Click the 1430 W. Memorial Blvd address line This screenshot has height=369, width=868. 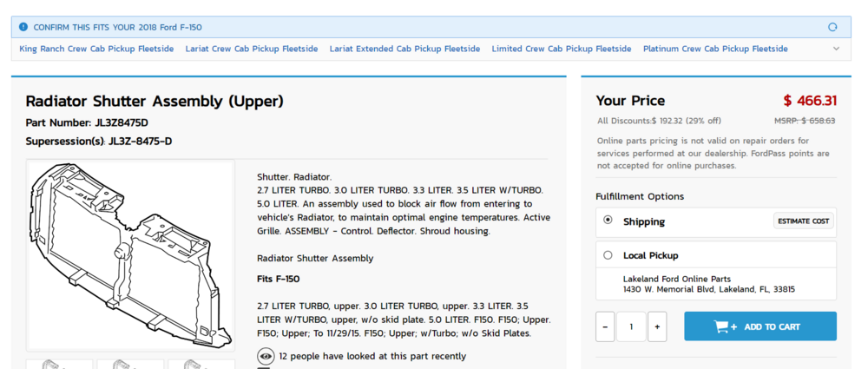coord(709,289)
